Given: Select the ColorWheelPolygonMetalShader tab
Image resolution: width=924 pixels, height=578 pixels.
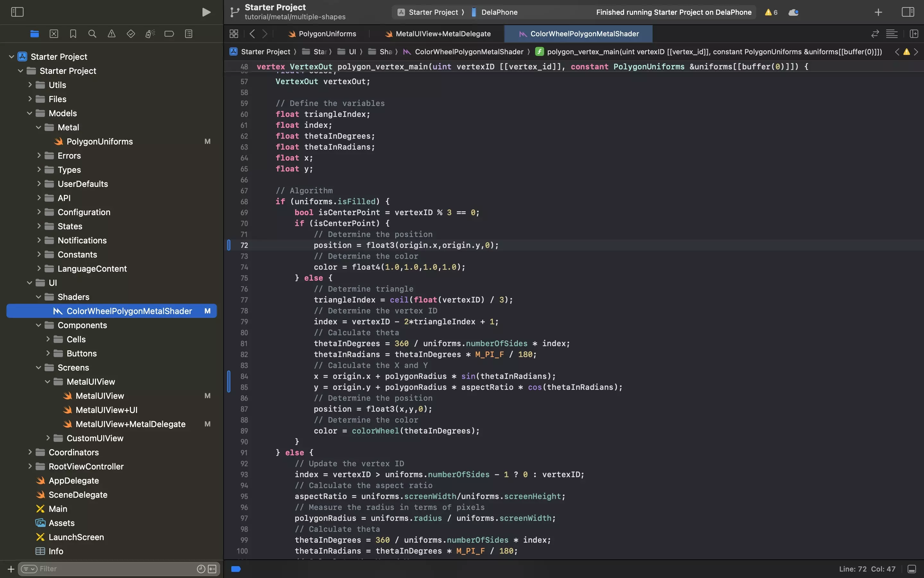Looking at the screenshot, I should [578, 34].
